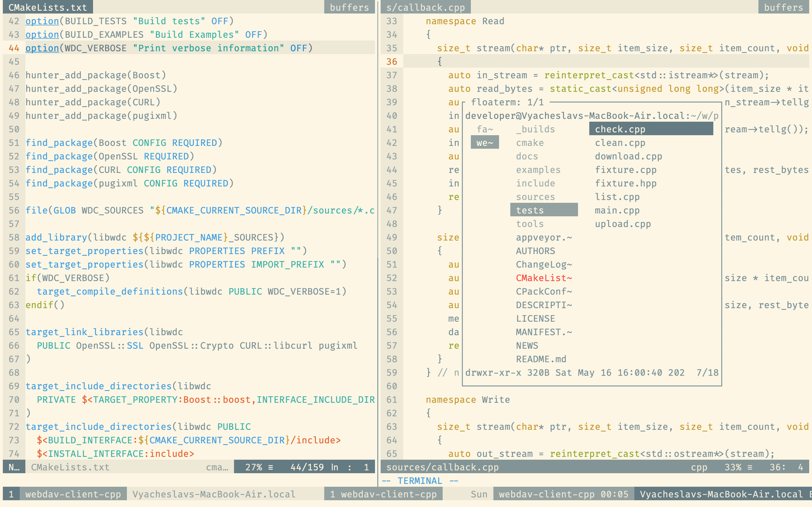This screenshot has height=507, width=812.
Task: Expand the include directory in floaterm
Action: coord(535,183)
